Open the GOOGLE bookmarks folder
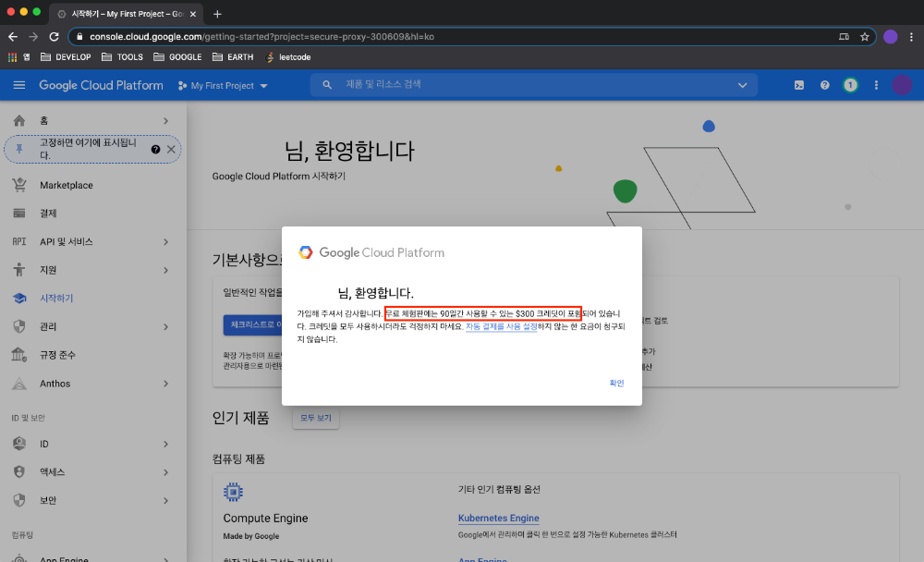Screen dimensions: 924x562 [177, 57]
